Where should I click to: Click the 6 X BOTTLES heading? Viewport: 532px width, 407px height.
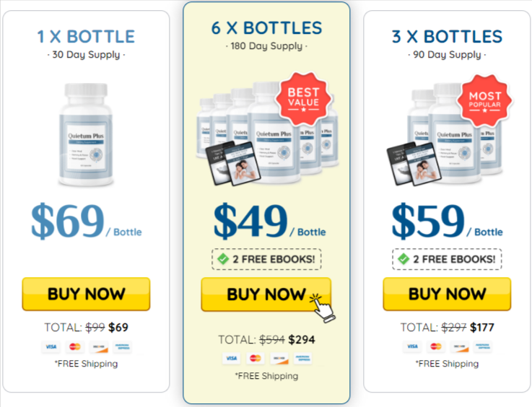point(266,28)
